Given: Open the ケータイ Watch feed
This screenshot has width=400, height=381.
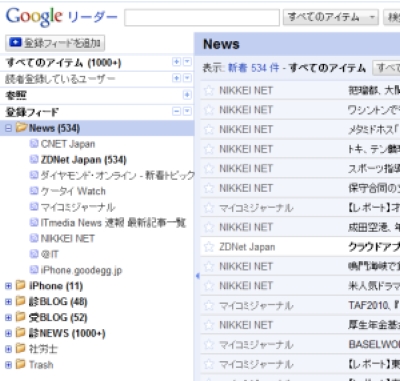Looking at the screenshot, I should pos(73,191).
